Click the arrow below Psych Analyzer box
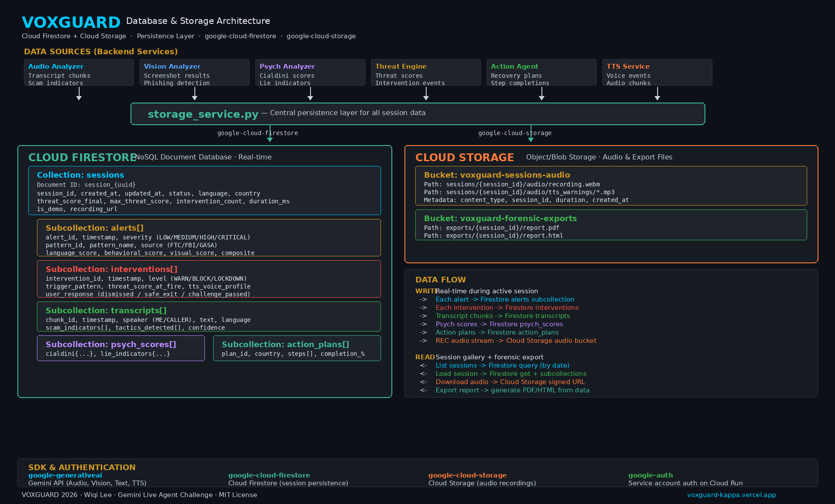 pyautogui.click(x=310, y=94)
